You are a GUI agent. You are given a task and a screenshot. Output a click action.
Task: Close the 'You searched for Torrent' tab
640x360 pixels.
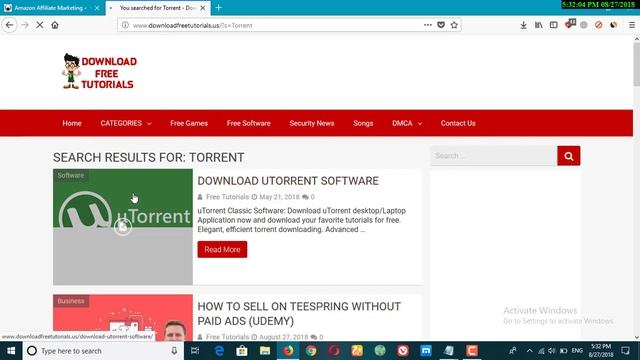click(x=202, y=8)
